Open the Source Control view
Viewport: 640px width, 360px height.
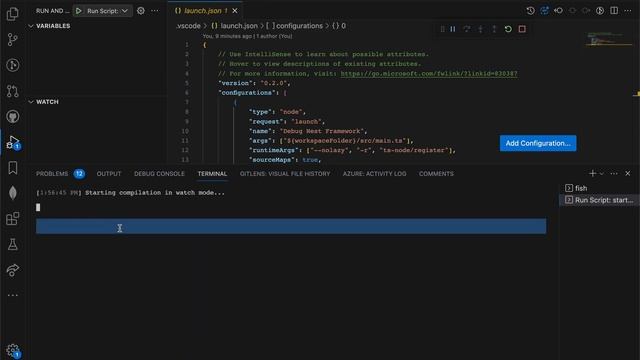click(13, 40)
